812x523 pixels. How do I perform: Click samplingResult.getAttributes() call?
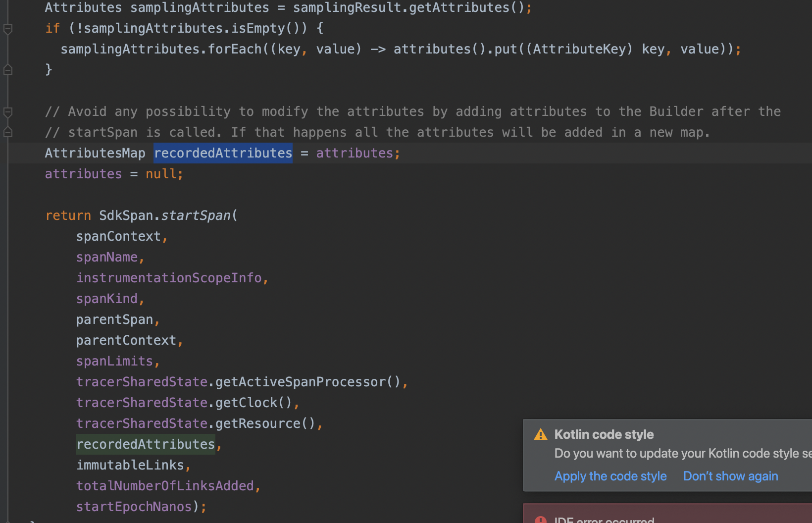point(409,7)
